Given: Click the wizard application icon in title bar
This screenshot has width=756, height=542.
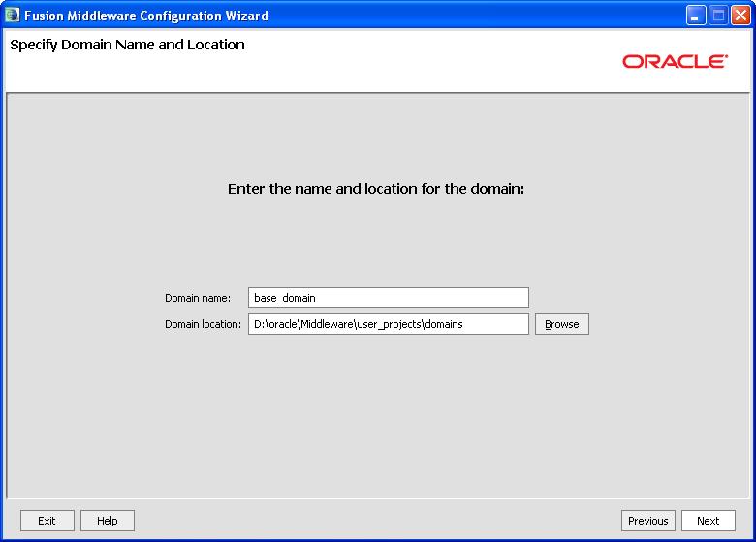Looking at the screenshot, I should point(12,15).
